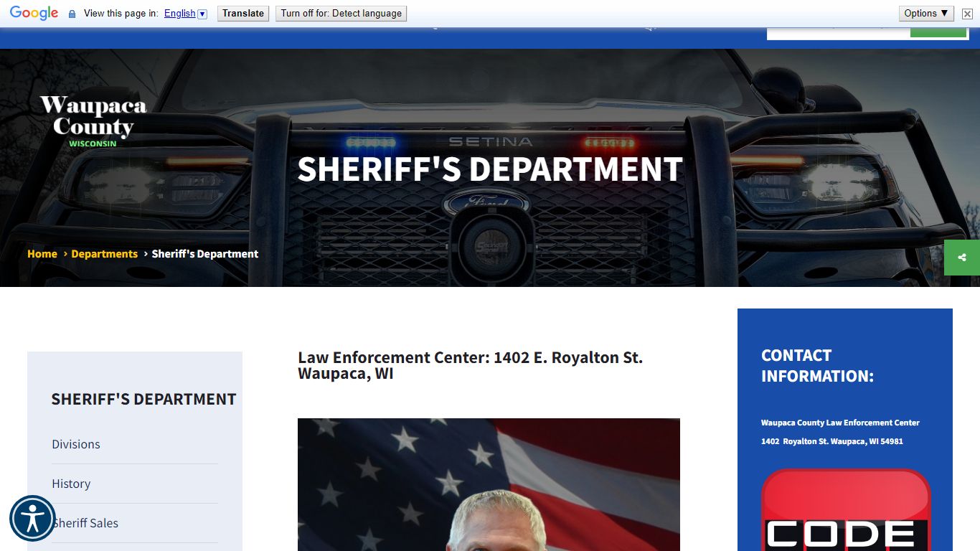Click the Waupaca County Wisconsin logo

coord(93,121)
